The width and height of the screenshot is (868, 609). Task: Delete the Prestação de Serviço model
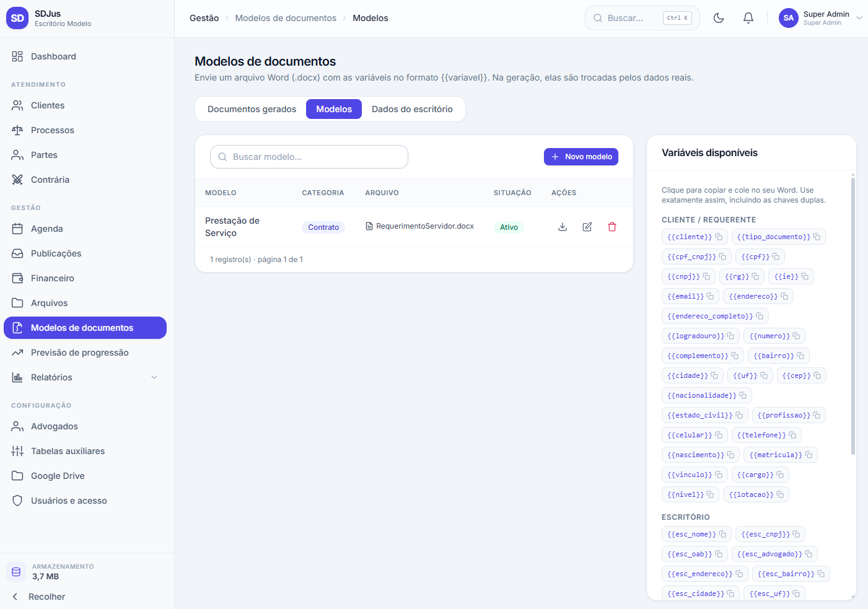click(x=612, y=227)
